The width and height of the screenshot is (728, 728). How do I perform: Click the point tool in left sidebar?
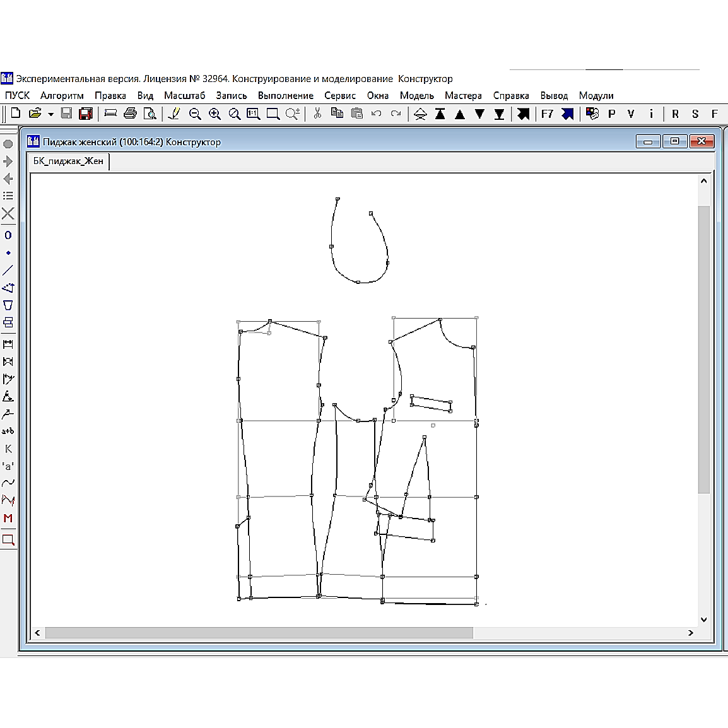(8, 253)
